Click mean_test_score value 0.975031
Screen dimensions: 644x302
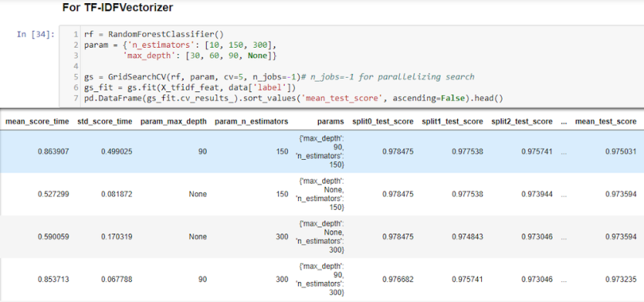coord(621,152)
